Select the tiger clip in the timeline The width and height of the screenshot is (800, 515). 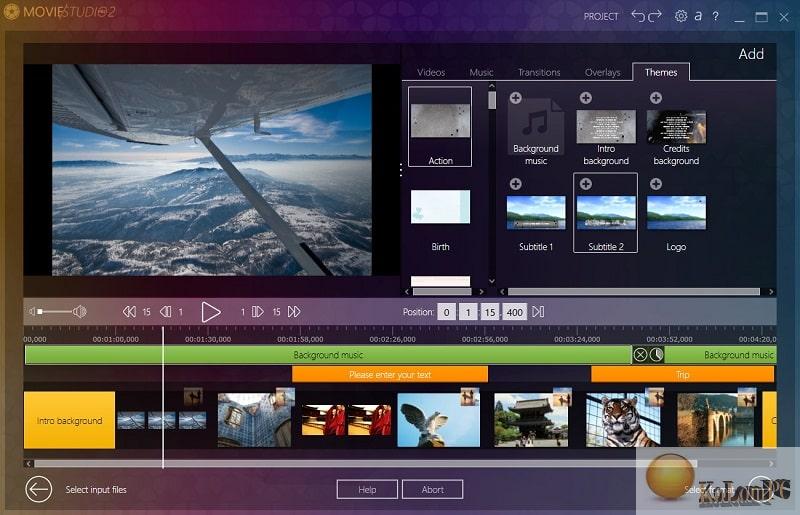pyautogui.click(x=623, y=420)
